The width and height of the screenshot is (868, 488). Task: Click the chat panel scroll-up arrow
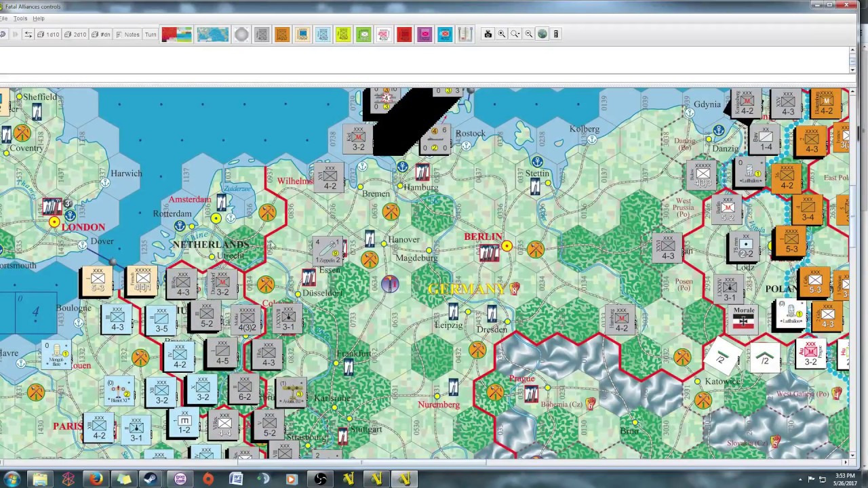click(853, 51)
